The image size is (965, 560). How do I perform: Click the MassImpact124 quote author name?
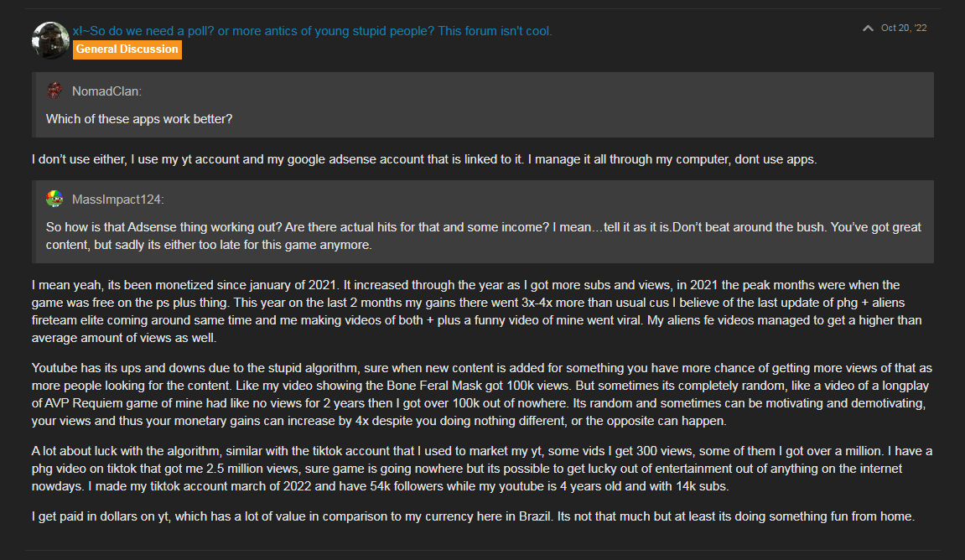pyautogui.click(x=117, y=200)
